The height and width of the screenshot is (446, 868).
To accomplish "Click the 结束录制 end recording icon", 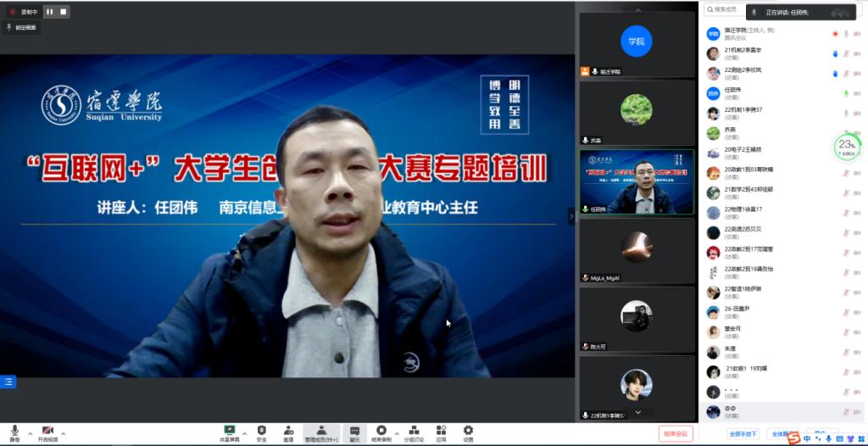I will click(381, 431).
